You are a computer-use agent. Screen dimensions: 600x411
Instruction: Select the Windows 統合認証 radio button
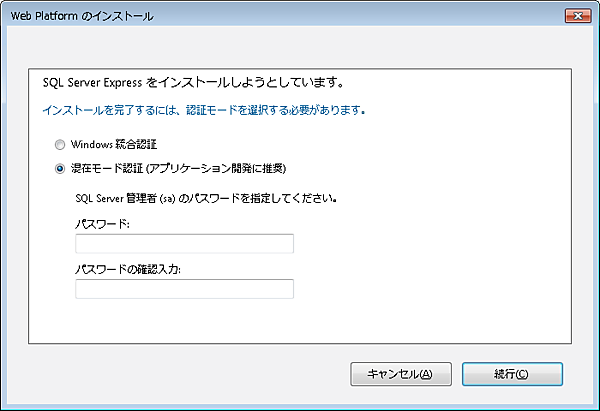click(x=60, y=144)
